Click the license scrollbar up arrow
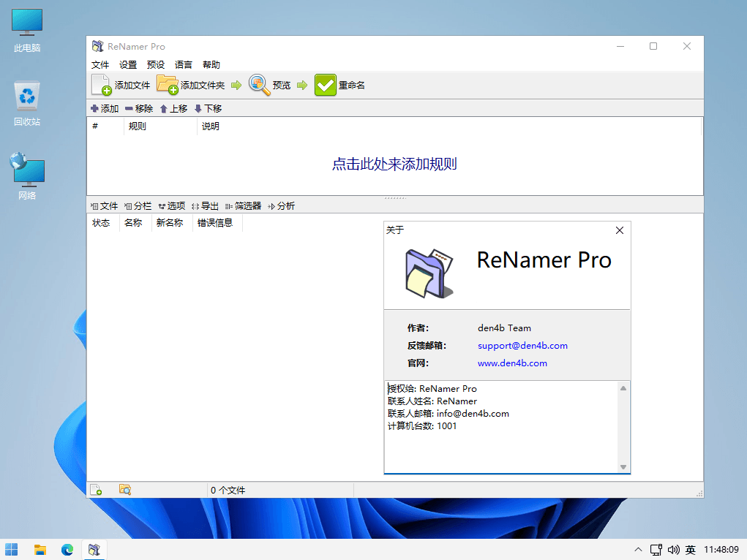 (x=623, y=388)
